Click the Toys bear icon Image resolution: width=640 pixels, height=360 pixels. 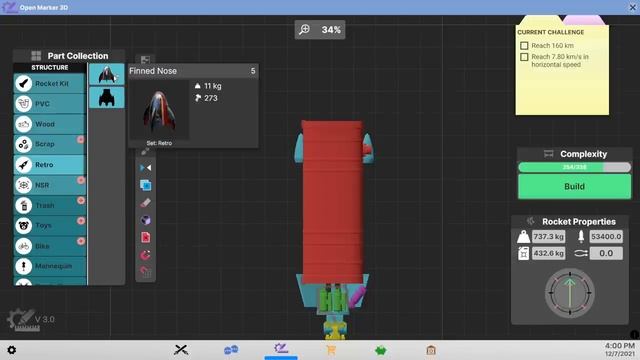tap(24, 225)
